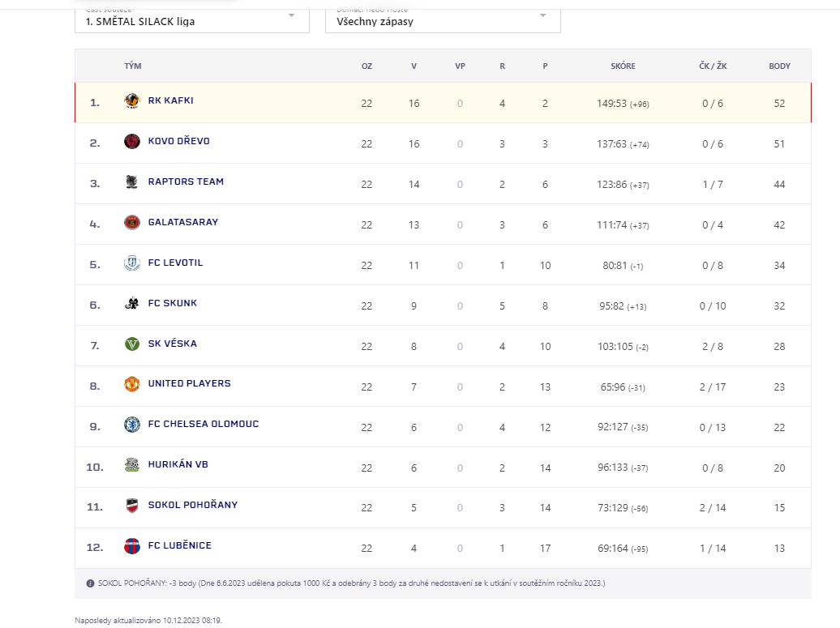Select the highlighted first place table row
Viewport: 840px width, 628px height.
(443, 103)
